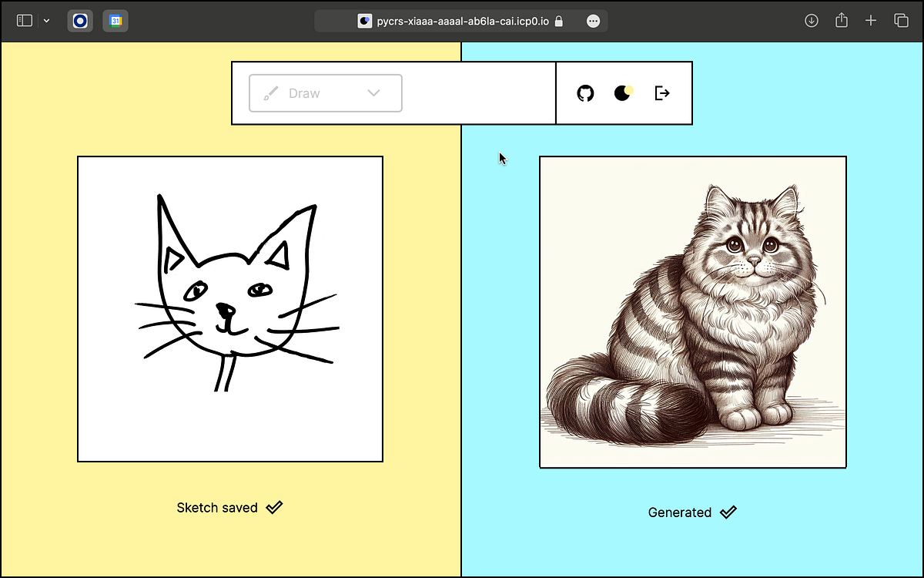Open the GitHub repository icon
The width and height of the screenshot is (924, 578).
585,92
